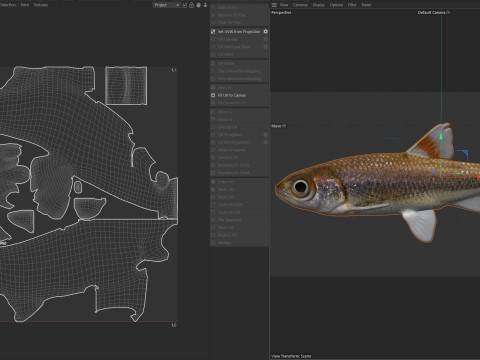Click Default Camera label
The image size is (480, 360).
tap(432, 12)
